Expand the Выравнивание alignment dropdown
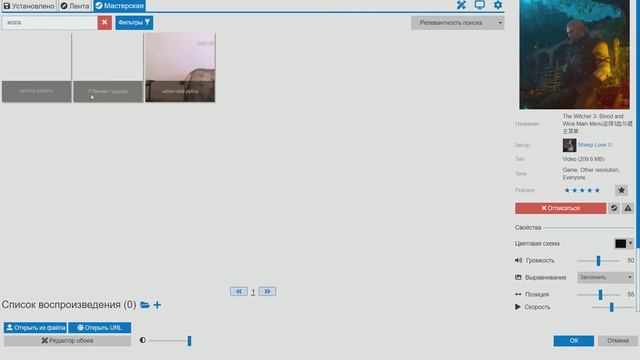 pos(605,278)
